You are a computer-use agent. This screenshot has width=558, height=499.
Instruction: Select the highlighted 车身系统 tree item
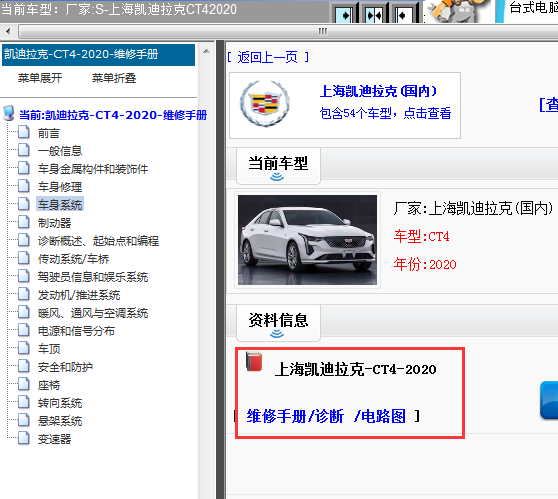tap(60, 205)
